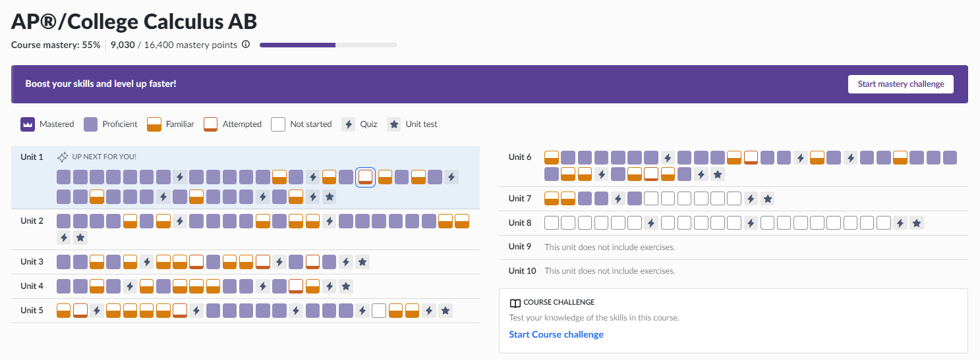Viewport: 980px width, 360px height.
Task: Select the Unit 9 heading
Action: tap(520, 247)
